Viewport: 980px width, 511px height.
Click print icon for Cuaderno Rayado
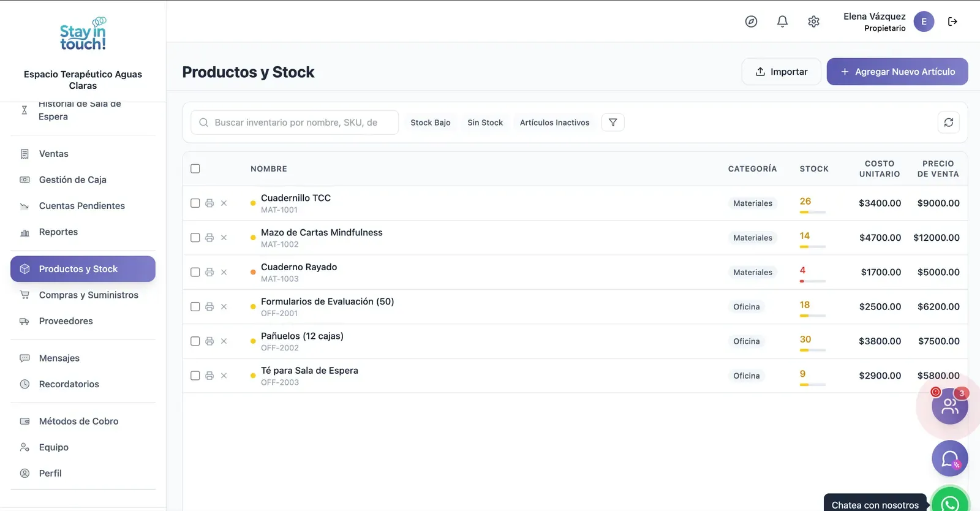pos(209,272)
